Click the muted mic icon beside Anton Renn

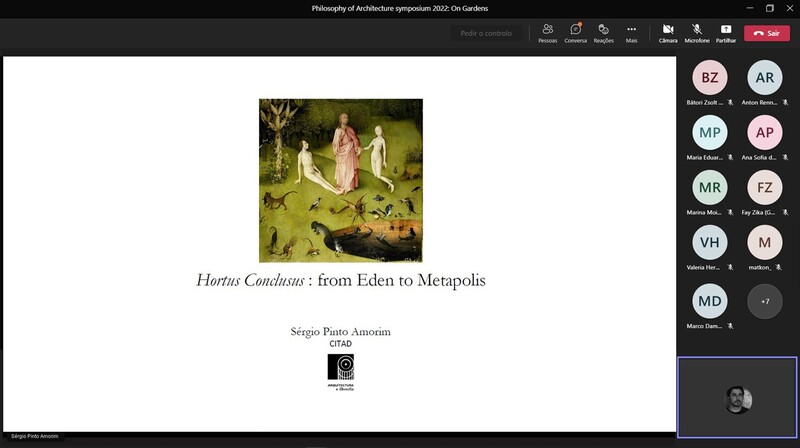click(786, 103)
